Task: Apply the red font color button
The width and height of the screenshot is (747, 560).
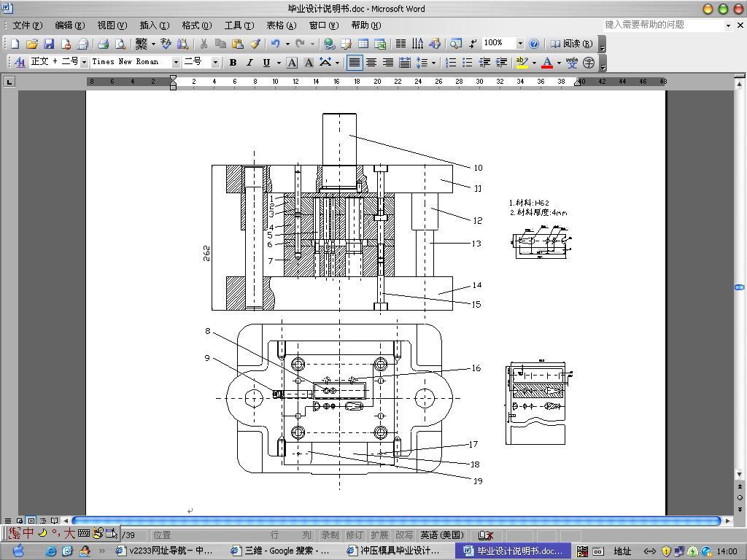Action: coord(547,63)
